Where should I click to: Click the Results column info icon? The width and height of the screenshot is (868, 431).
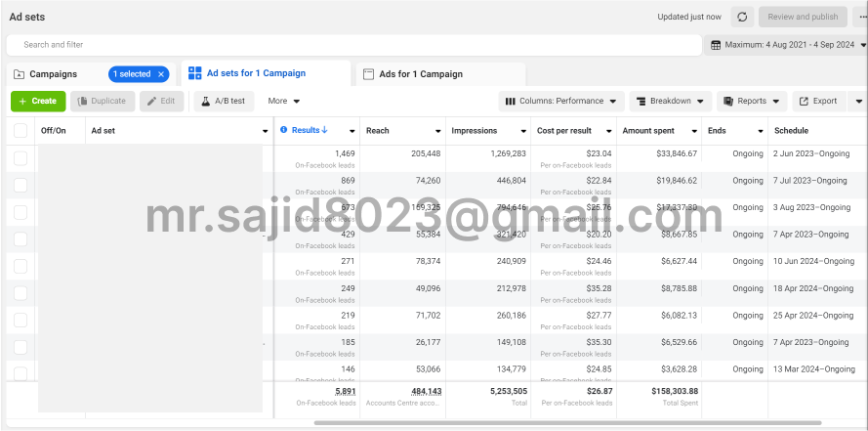[x=284, y=130]
